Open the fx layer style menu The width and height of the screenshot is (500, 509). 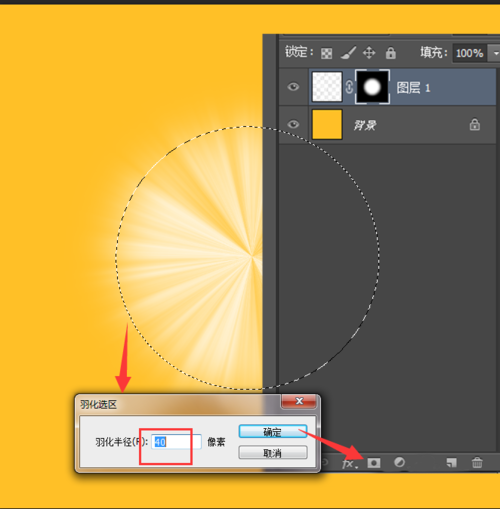tap(349, 463)
